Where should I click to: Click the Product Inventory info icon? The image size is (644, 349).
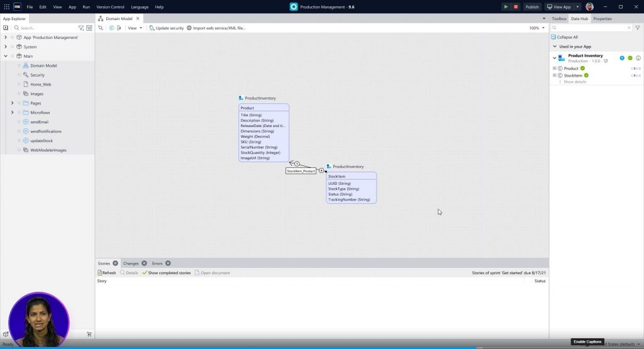click(x=638, y=58)
